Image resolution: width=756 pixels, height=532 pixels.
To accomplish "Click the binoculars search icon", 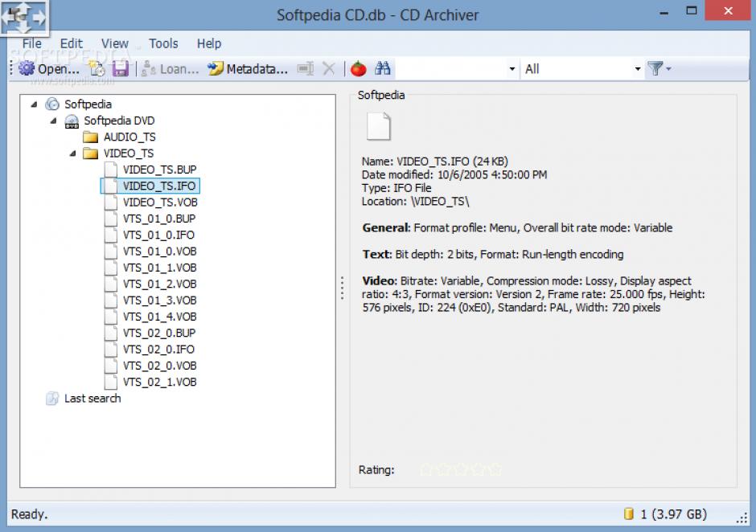I will (382, 68).
